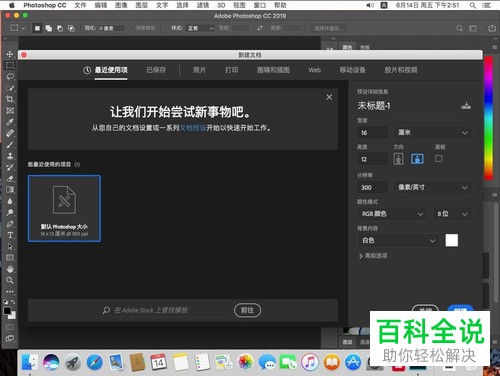This screenshot has height=376, width=500.
Task: Click the hue spectrum strip in Color panel
Action: point(489,118)
